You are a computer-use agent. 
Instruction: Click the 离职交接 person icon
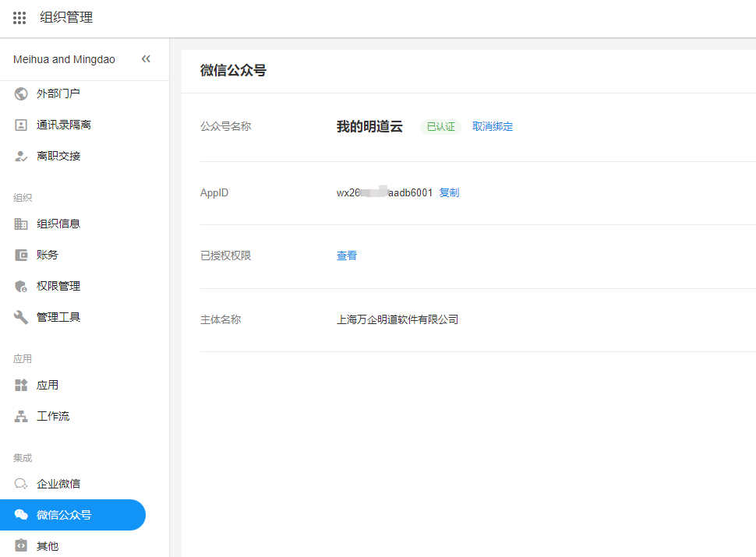(x=21, y=156)
